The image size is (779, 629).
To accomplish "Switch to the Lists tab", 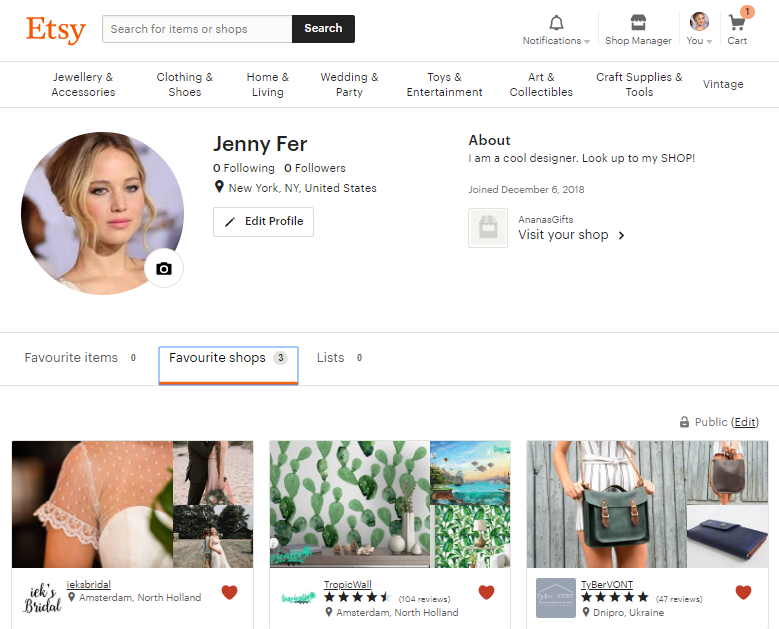I will pos(339,358).
